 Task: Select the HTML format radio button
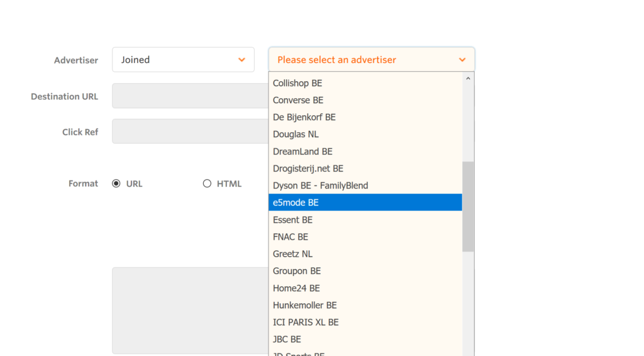pos(207,184)
